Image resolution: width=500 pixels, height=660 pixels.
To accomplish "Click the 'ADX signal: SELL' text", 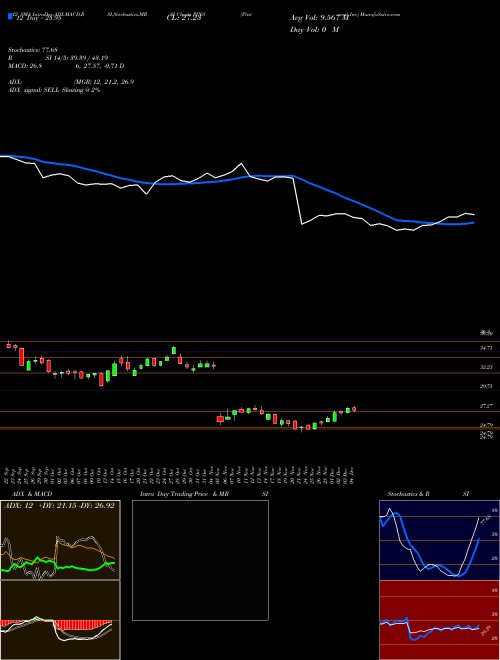I will [34, 90].
